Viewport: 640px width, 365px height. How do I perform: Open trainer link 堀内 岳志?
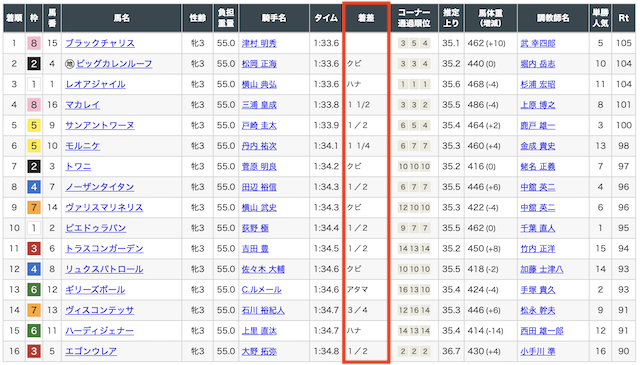[538, 64]
